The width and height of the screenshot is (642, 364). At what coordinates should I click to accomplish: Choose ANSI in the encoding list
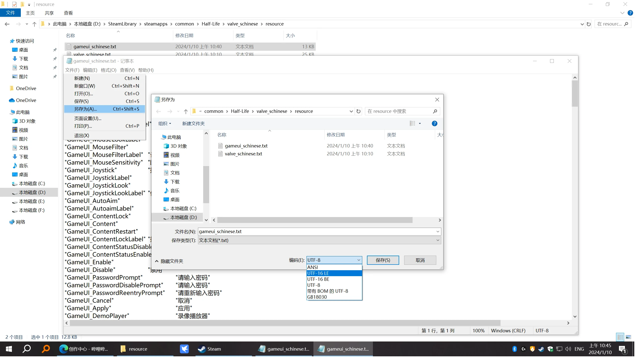(334, 267)
